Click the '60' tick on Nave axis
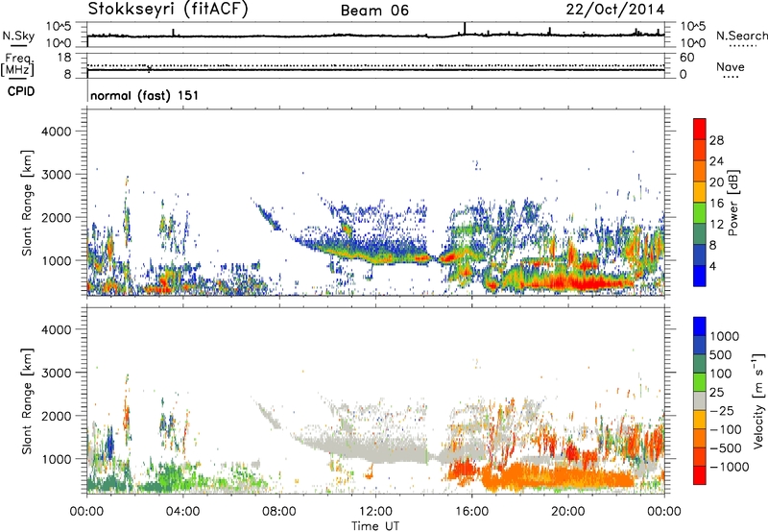768x532 pixels. [x=686, y=58]
